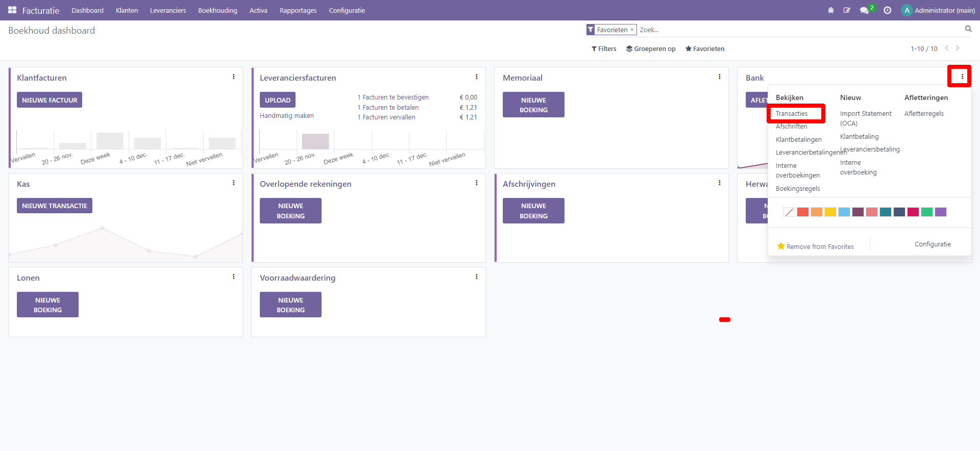Screen dimensions: 980x451
Task: Select Transacties in the Bank menu
Action: coord(792,114)
